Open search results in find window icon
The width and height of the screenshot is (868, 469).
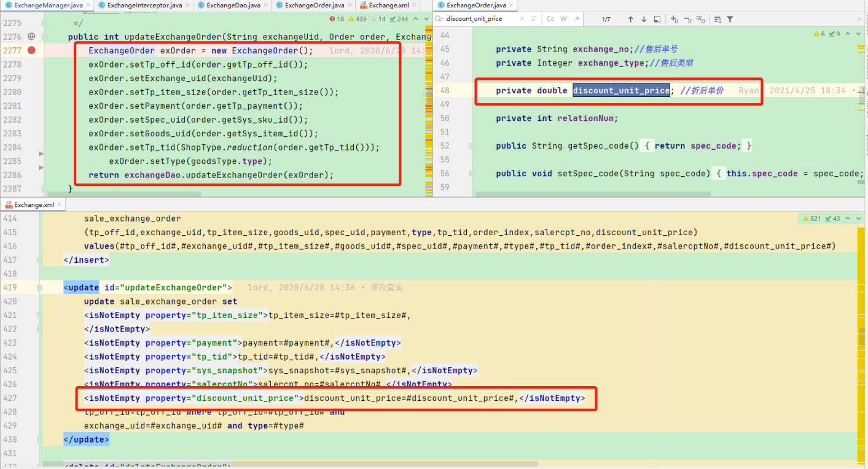click(657, 19)
